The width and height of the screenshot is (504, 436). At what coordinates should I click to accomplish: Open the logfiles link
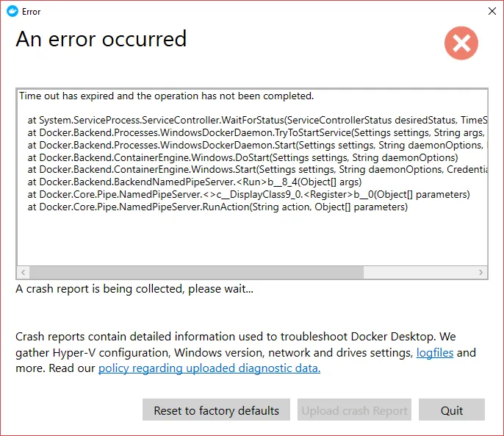coord(436,353)
